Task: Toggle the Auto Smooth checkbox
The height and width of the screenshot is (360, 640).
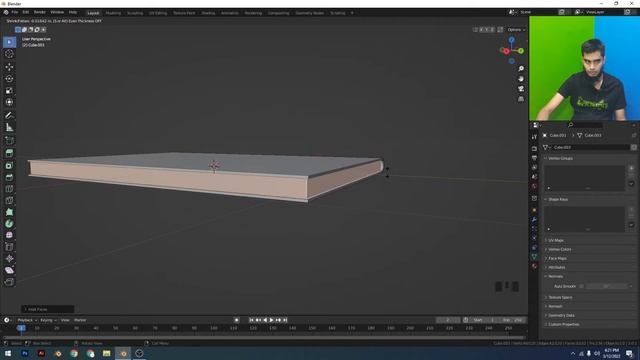Action: point(581,286)
